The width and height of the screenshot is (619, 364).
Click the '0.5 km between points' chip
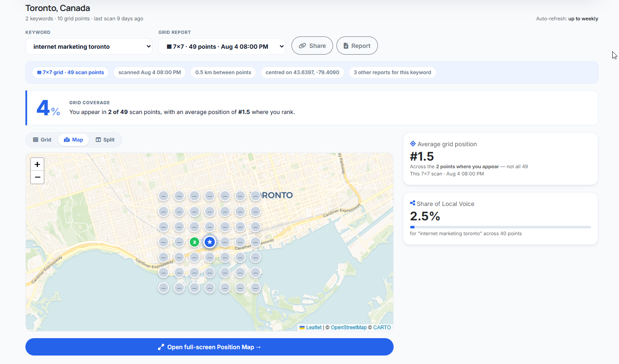click(223, 72)
